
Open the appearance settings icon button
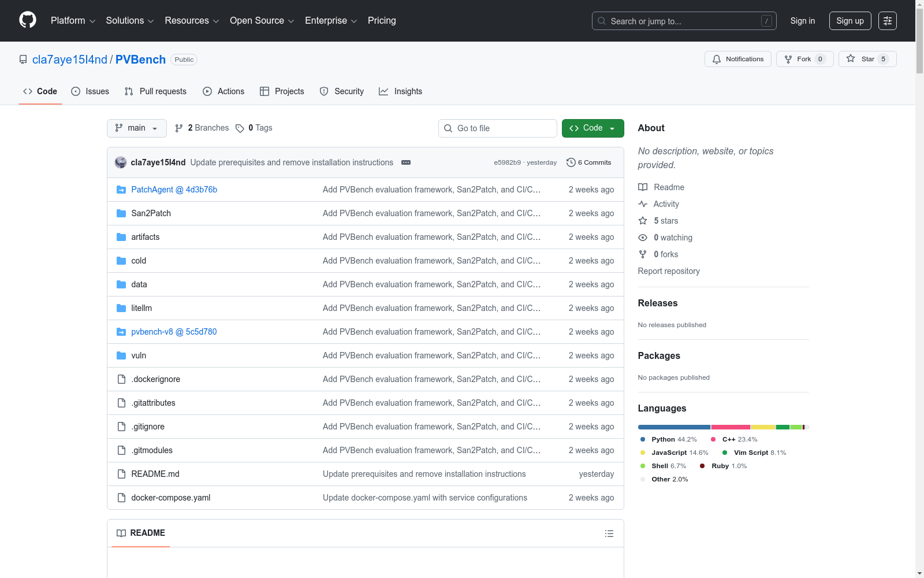coord(888,21)
